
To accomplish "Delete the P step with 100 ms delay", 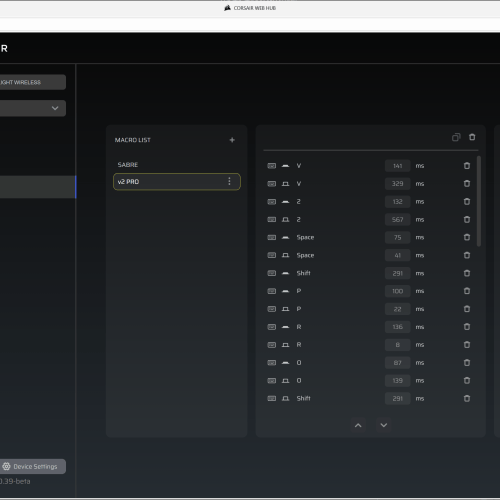I will (x=467, y=291).
